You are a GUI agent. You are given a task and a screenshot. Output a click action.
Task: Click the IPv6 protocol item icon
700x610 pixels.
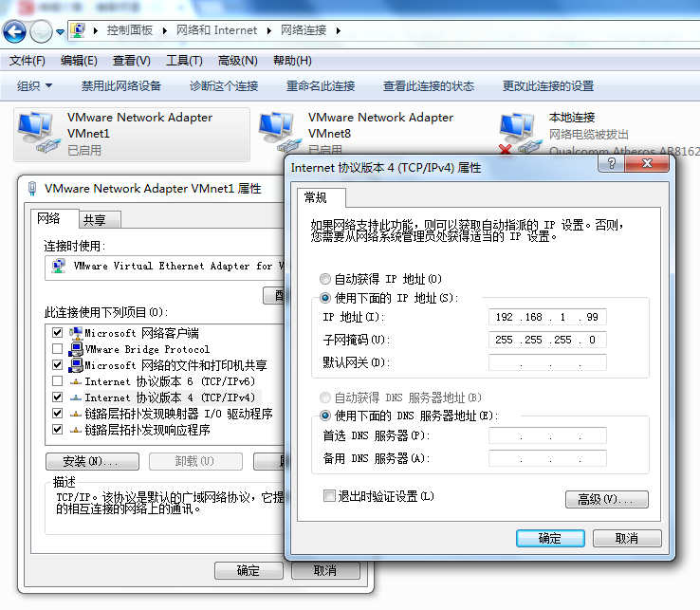pyautogui.click(x=76, y=381)
